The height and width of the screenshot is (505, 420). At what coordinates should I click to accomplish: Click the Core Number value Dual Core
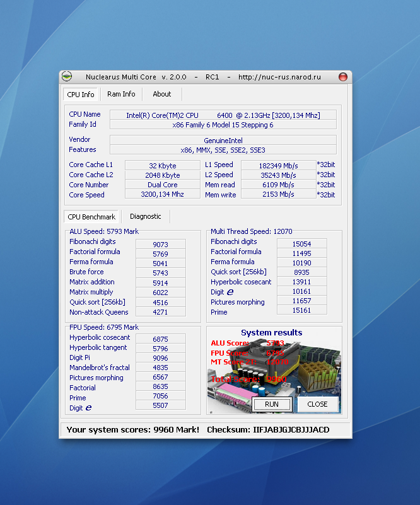pos(163,185)
